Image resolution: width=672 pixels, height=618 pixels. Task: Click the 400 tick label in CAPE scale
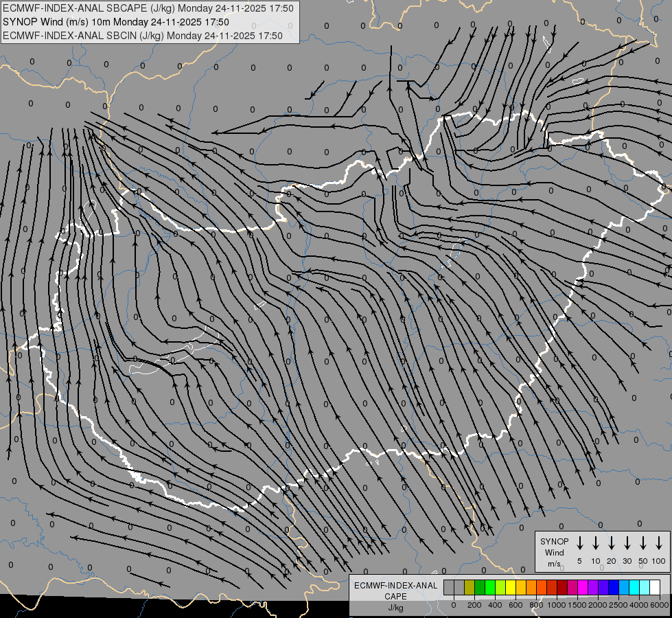495,605
